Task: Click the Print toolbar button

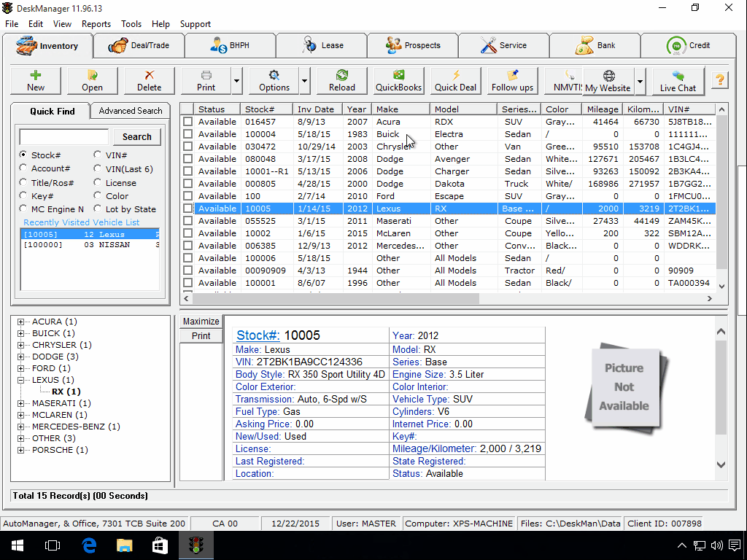Action: tap(206, 81)
